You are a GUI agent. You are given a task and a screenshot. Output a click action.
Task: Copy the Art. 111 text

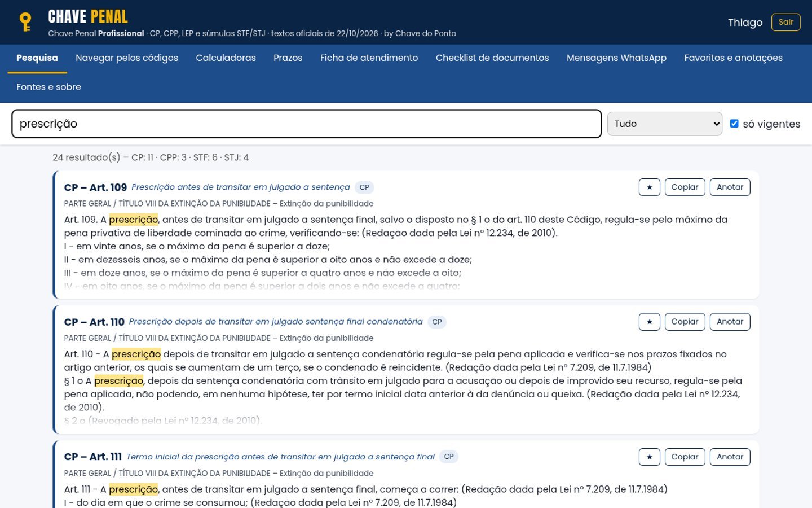point(685,457)
